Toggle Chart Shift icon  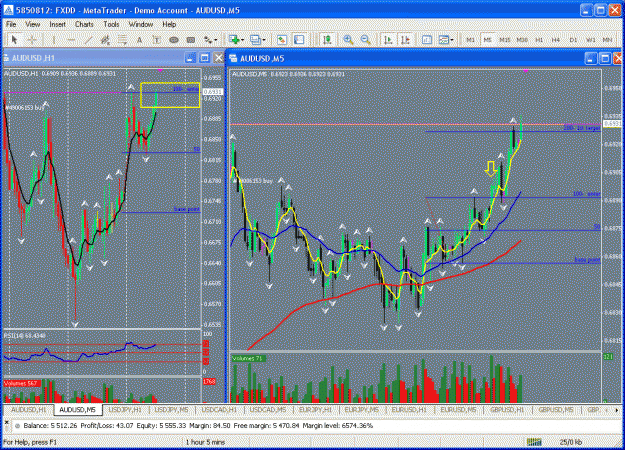[x=405, y=40]
